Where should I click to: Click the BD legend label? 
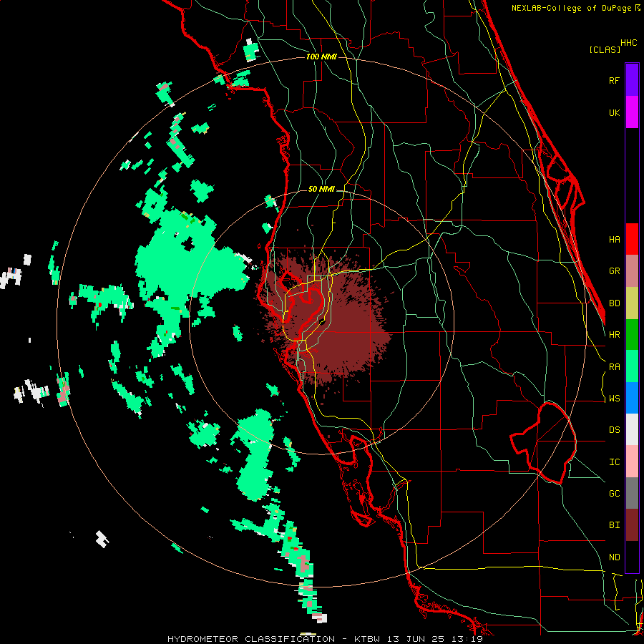pos(615,303)
